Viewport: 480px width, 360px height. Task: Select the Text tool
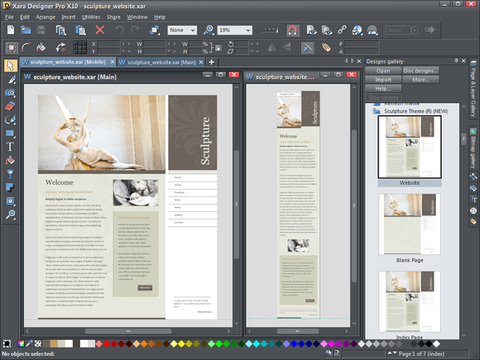click(10, 147)
